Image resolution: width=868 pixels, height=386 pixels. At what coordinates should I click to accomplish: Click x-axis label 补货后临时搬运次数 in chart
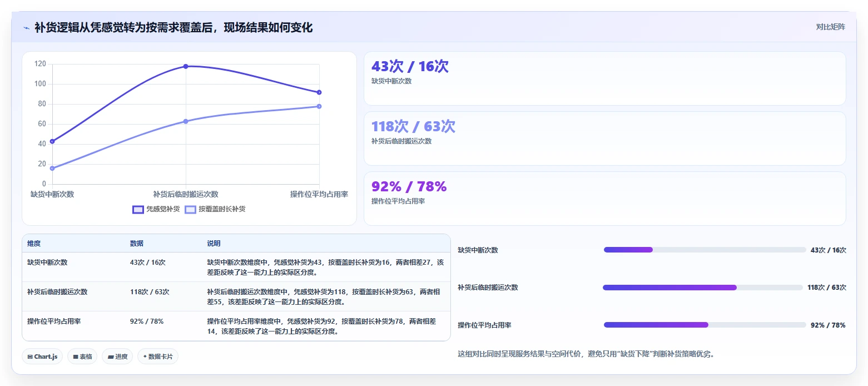pyautogui.click(x=186, y=194)
